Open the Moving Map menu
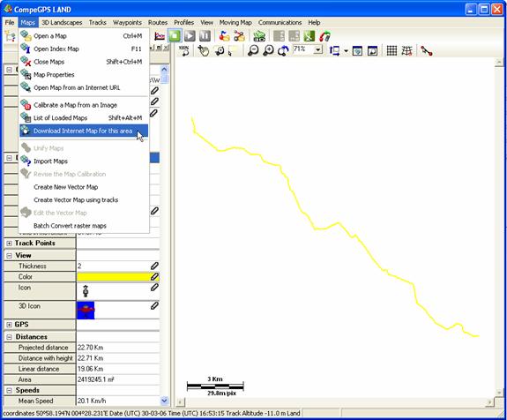The height and width of the screenshot is (420, 507). [x=235, y=22]
